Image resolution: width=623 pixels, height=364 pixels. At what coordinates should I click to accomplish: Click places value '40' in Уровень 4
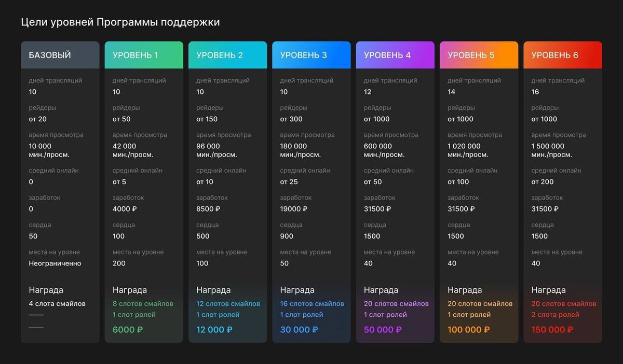(368, 263)
